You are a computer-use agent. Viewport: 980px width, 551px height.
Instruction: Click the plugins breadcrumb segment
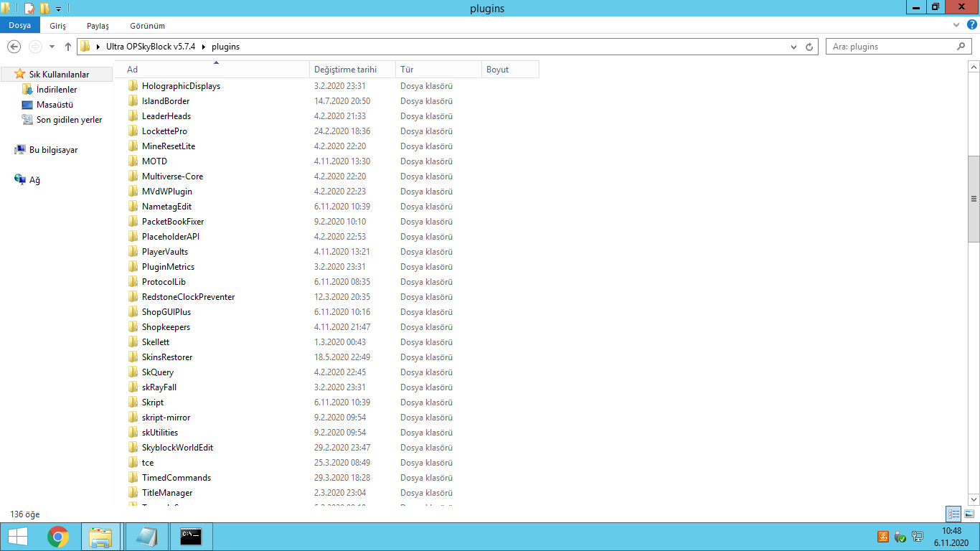click(225, 47)
